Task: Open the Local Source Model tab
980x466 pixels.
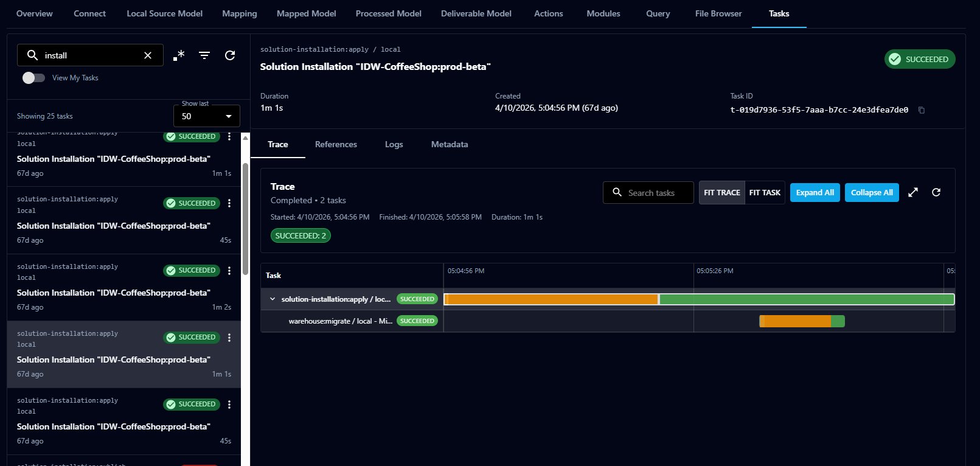Action: point(164,13)
